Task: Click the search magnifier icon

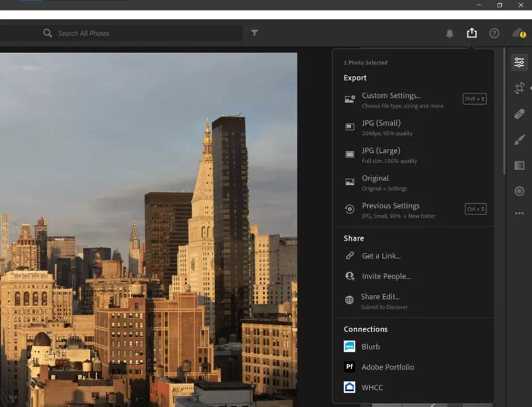Action: coord(48,33)
